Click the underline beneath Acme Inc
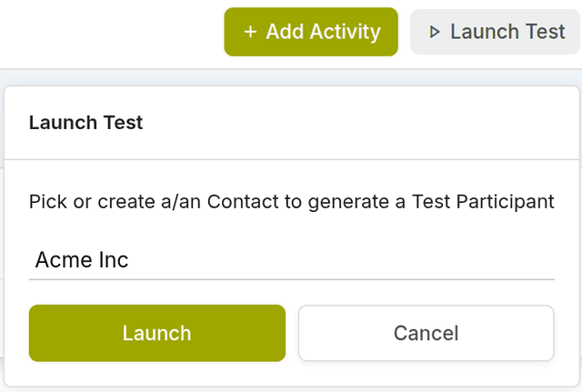582x392 pixels. pos(291,279)
